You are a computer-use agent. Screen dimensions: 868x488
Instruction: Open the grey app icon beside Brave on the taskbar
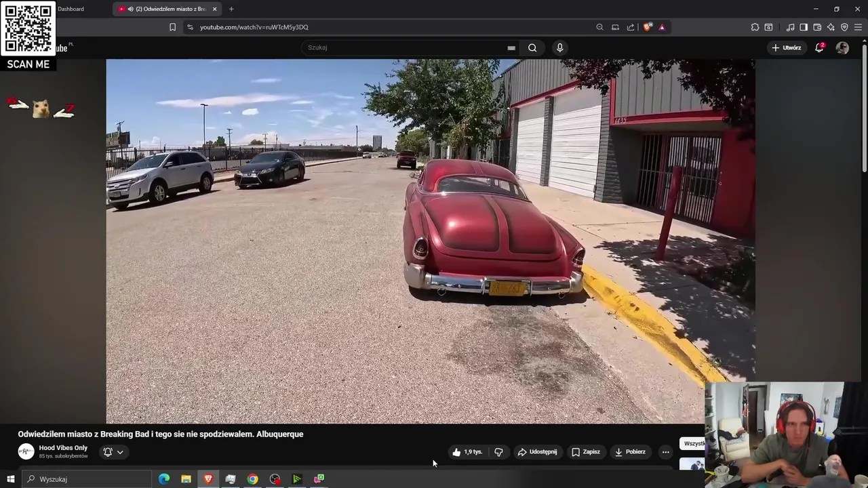click(x=231, y=479)
